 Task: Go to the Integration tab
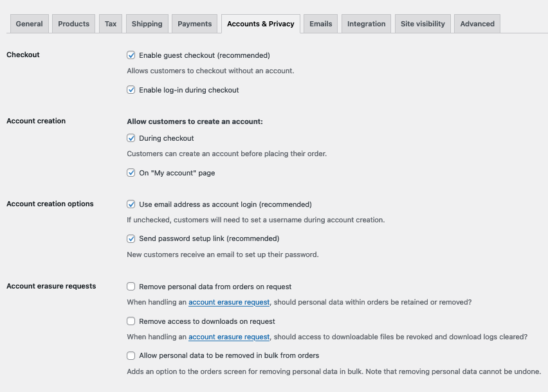click(x=366, y=23)
